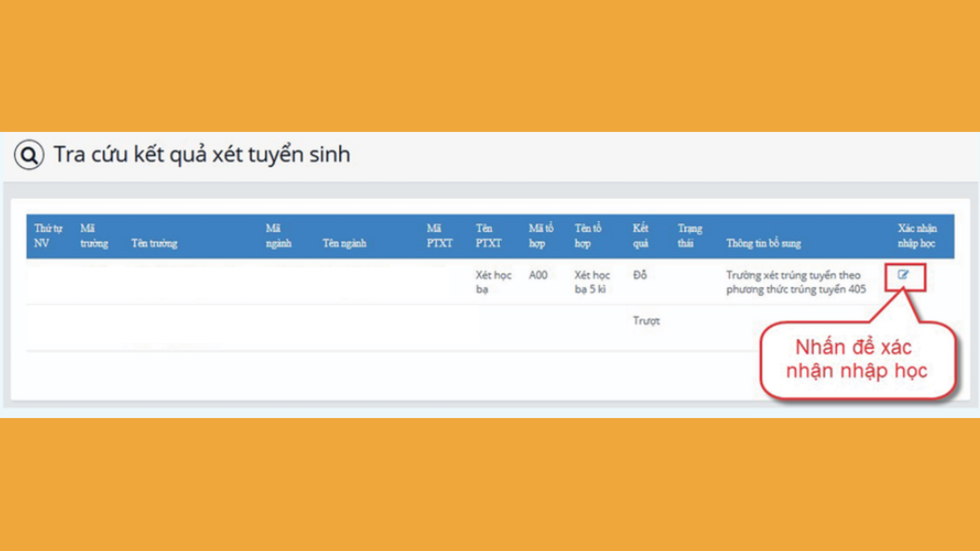The image size is (980, 551).
Task: Click the 'Mã PTXT' column header
Action: pos(439,236)
